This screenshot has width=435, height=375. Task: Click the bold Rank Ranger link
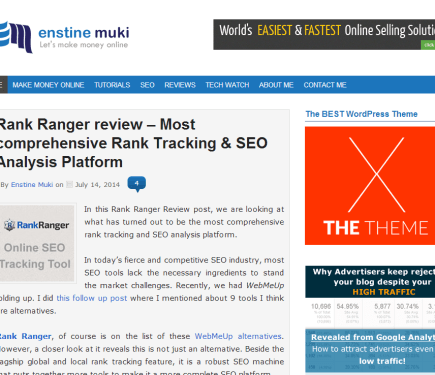click(26, 336)
